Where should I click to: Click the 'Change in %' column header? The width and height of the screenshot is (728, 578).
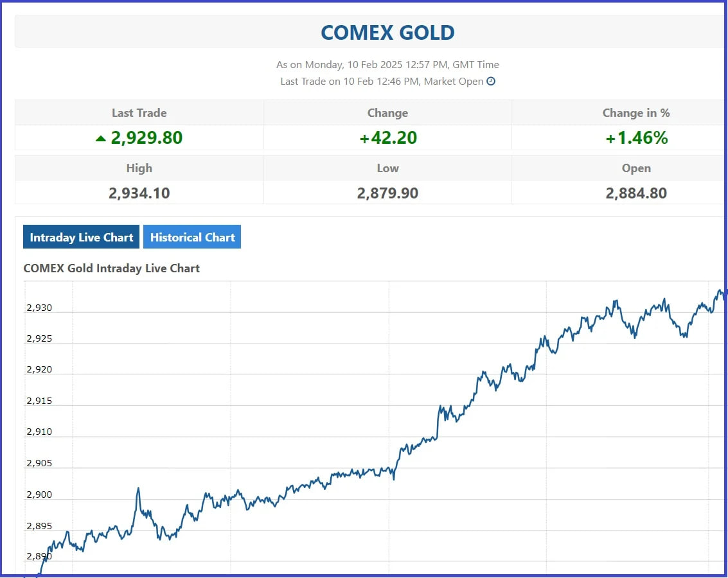tap(636, 113)
